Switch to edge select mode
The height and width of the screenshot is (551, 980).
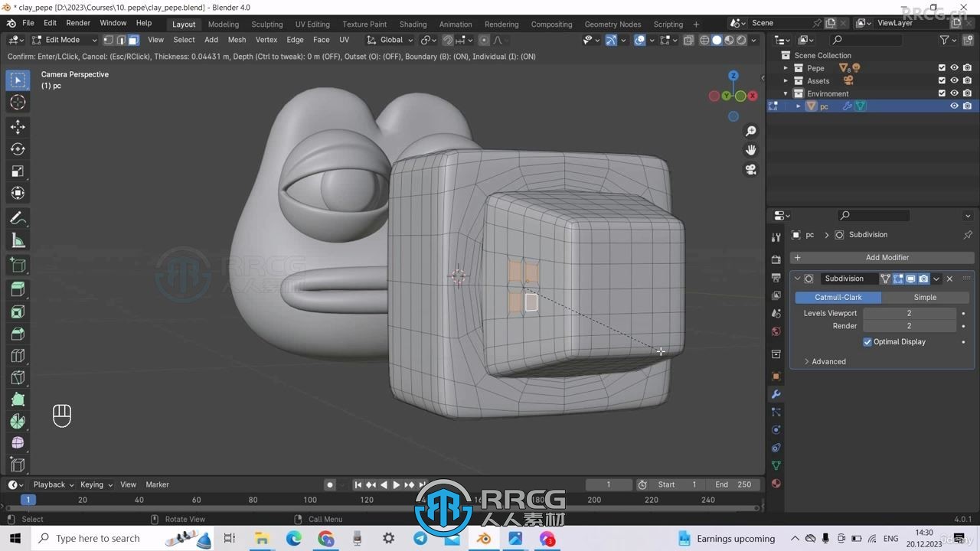[x=120, y=40]
